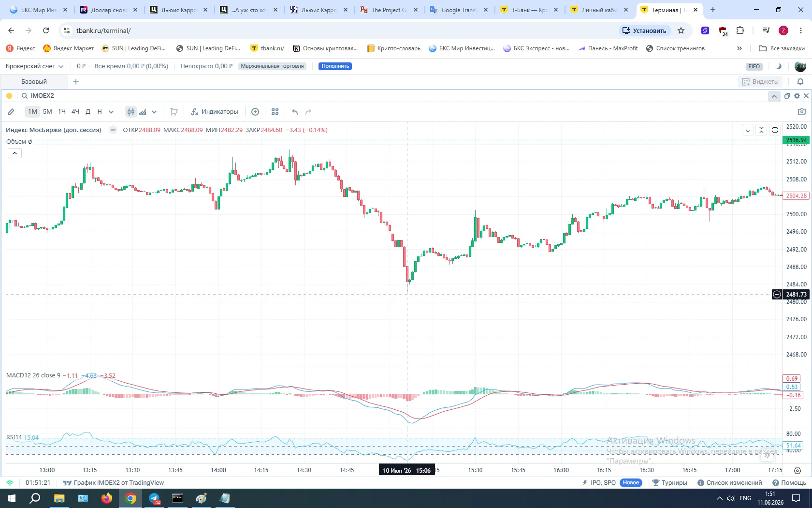The image size is (812, 508).
Task: Switch to Google Translate browser tab
Action: point(460,10)
